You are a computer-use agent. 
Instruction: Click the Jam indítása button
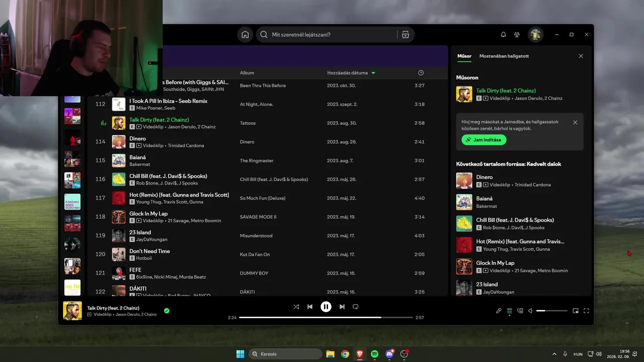point(484,140)
